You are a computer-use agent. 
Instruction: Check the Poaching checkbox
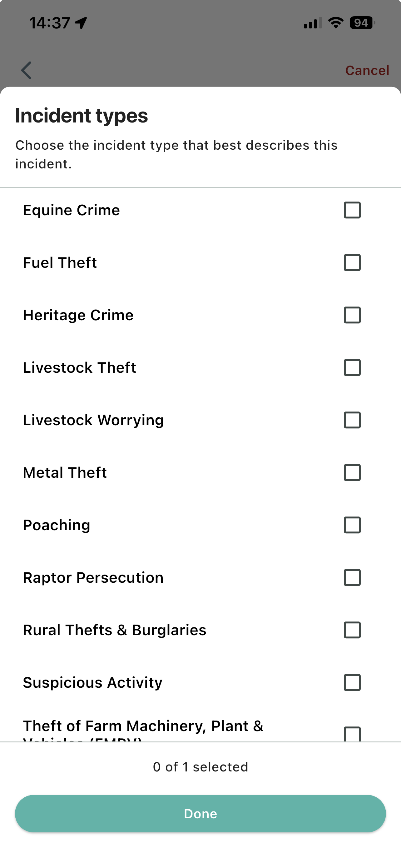[352, 525]
